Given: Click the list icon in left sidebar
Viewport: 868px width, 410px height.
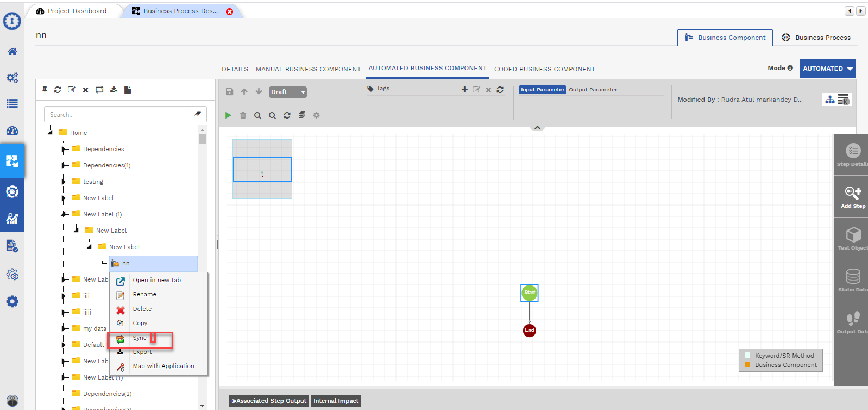Looking at the screenshot, I should coord(12,103).
